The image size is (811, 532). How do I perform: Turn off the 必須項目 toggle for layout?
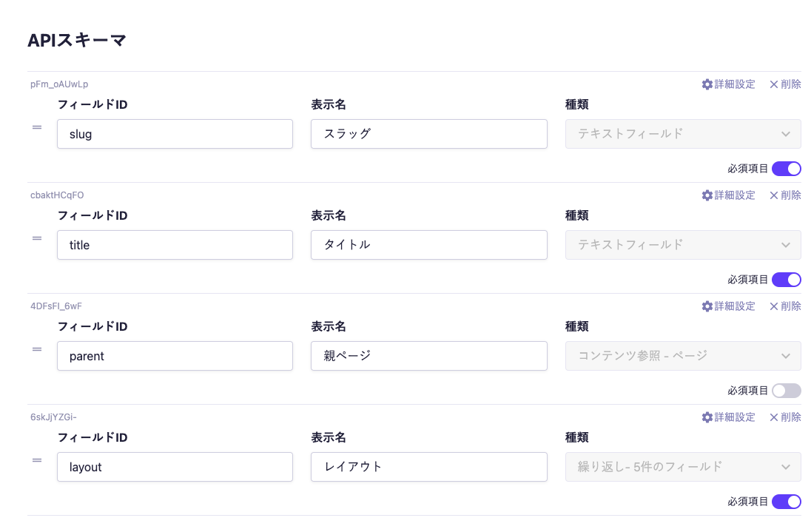(787, 501)
